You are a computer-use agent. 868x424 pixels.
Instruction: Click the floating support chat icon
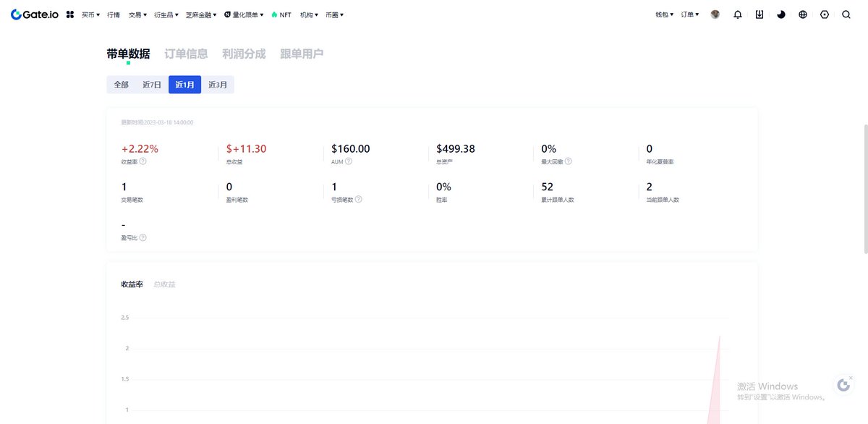tap(843, 386)
